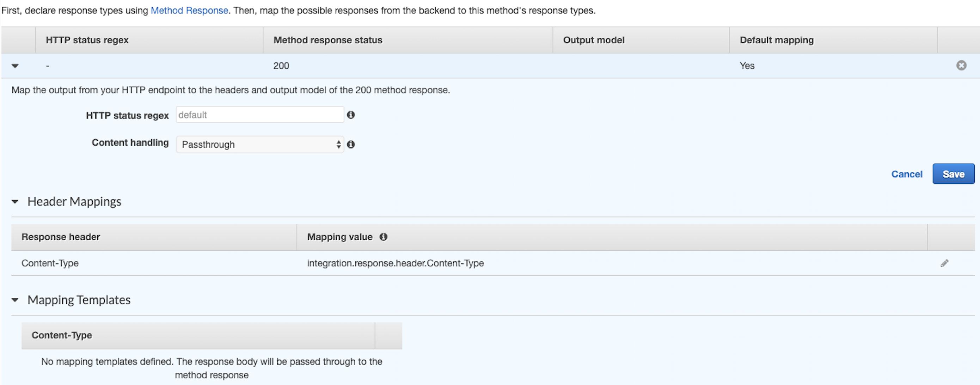The width and height of the screenshot is (980, 385).
Task: Click the Method response status column header
Action: click(327, 40)
